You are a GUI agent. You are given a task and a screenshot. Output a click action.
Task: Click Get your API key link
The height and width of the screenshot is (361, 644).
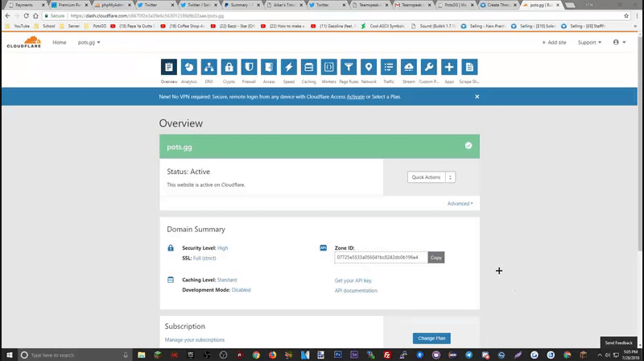353,280
